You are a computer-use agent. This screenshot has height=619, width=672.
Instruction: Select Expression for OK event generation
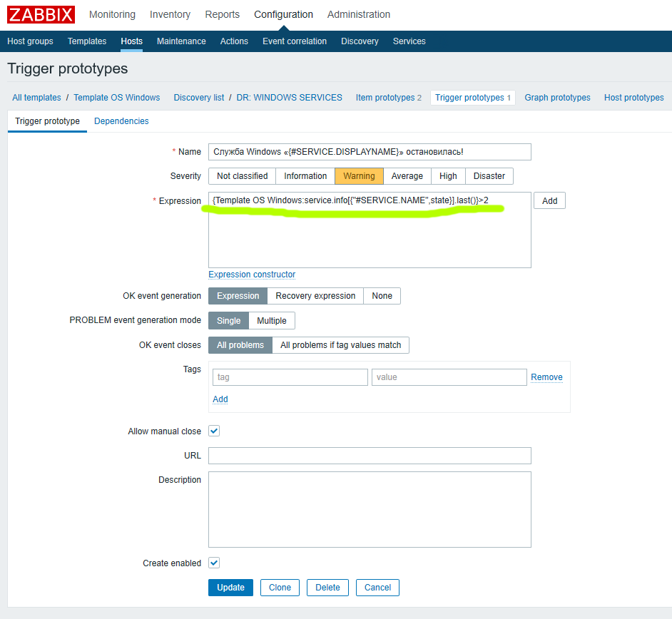(x=238, y=296)
